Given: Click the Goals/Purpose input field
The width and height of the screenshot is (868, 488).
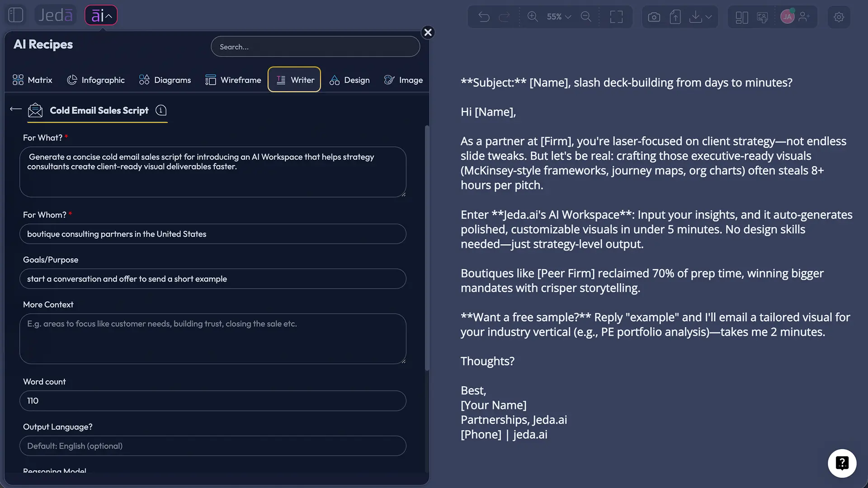Looking at the screenshot, I should [213, 279].
